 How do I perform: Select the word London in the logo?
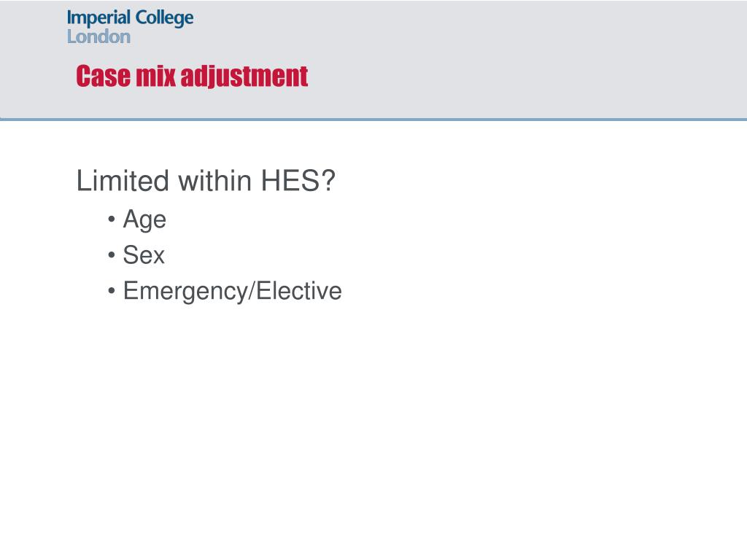(98, 36)
